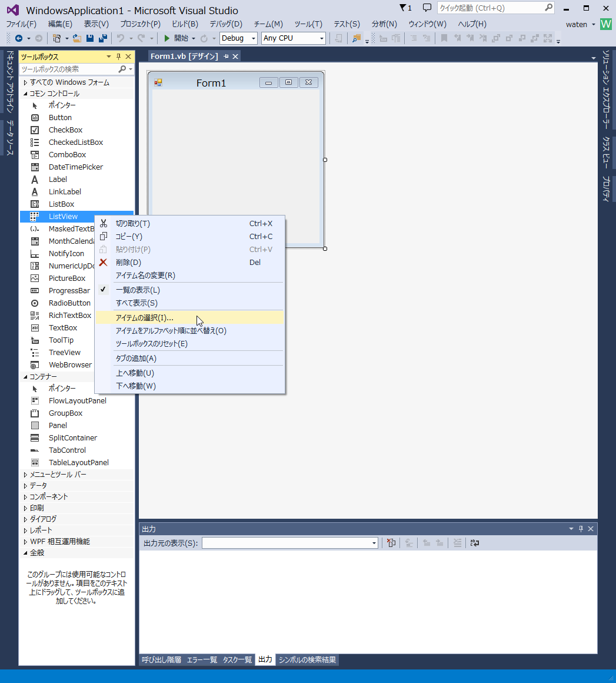Click the save all files icon
This screenshot has height=683, width=616.
103,38
